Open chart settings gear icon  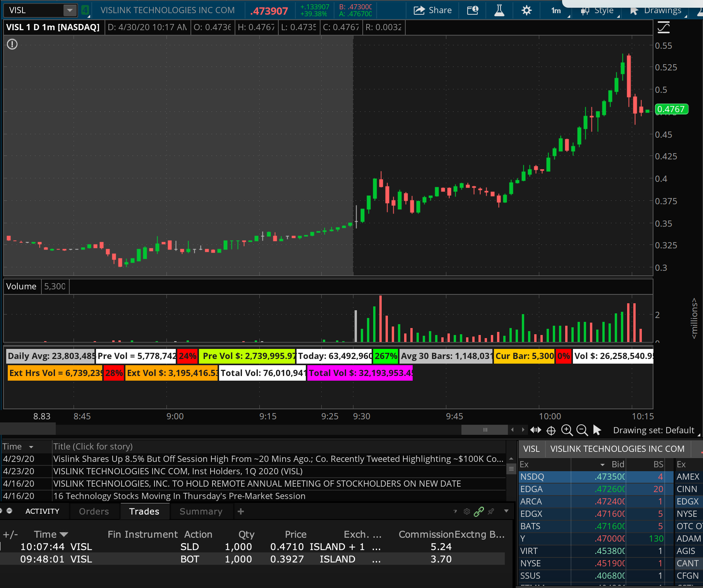pyautogui.click(x=526, y=10)
